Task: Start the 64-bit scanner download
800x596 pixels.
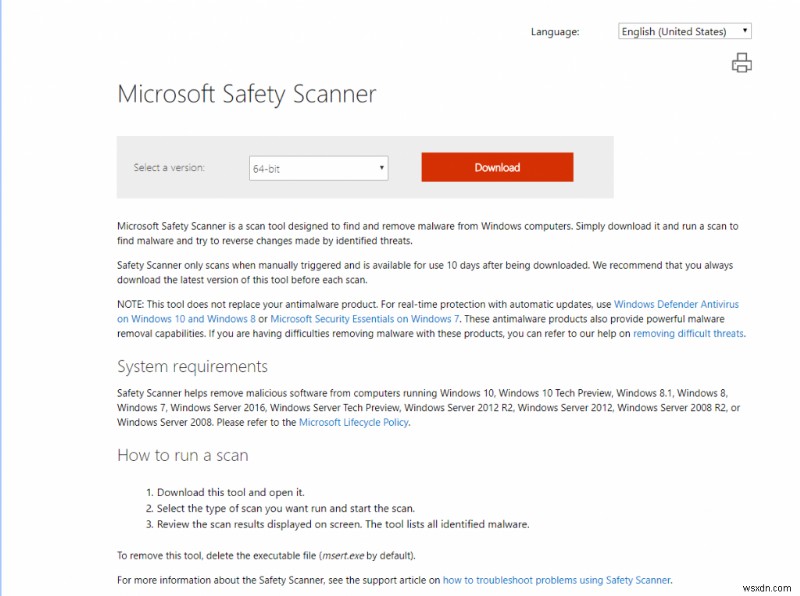Action: pyautogui.click(x=497, y=167)
